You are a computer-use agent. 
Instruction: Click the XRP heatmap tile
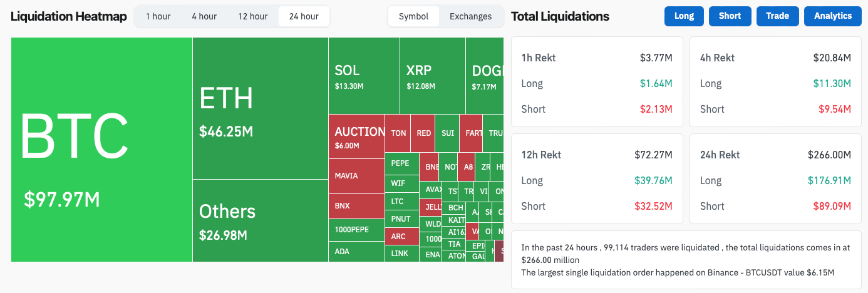[432, 76]
